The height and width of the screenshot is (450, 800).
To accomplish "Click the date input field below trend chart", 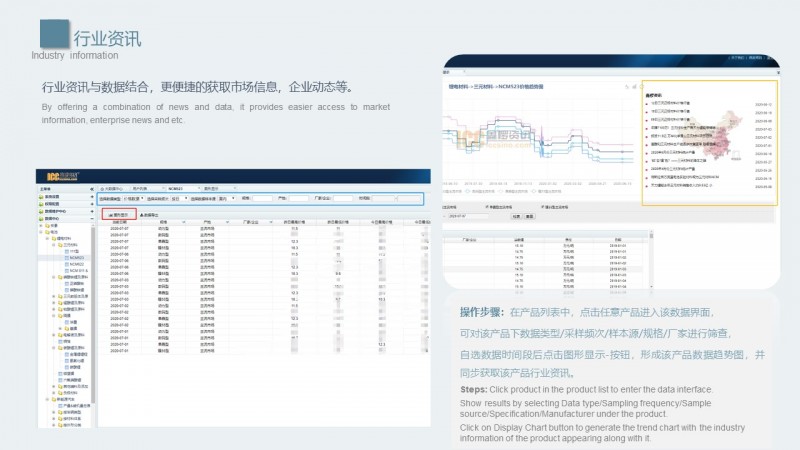I will coord(468,215).
